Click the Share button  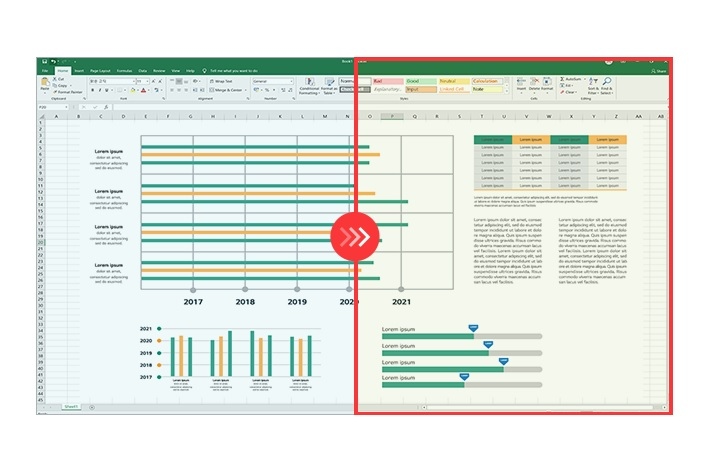(x=658, y=71)
